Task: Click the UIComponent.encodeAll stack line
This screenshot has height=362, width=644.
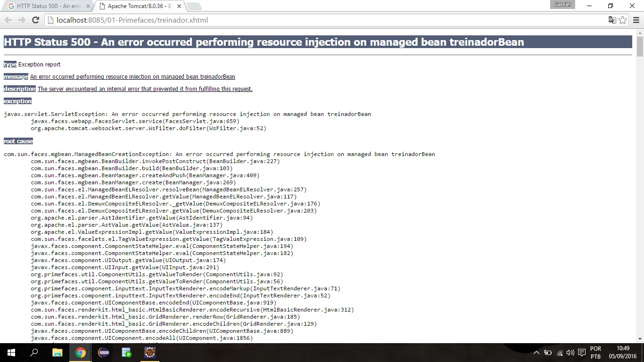Action: pos(142,338)
